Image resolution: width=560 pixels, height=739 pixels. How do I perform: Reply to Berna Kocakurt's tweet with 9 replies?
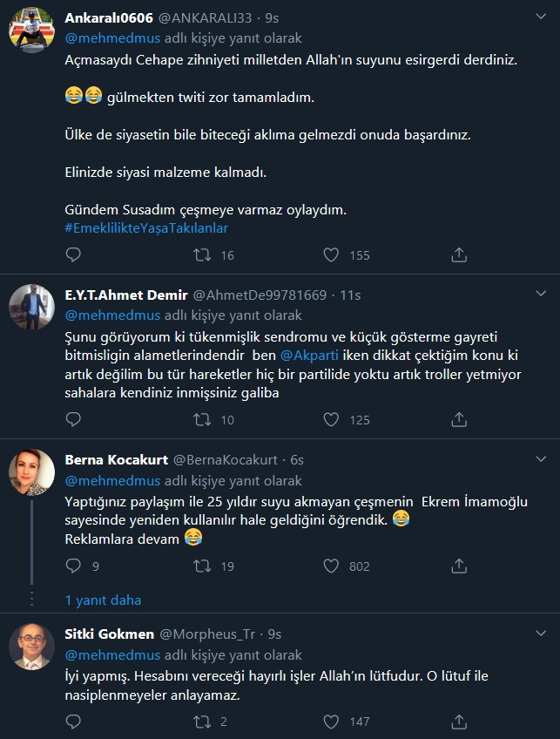tap(74, 566)
